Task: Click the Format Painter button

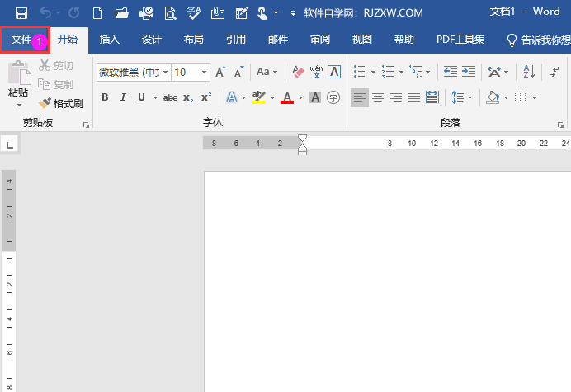Action: [x=61, y=104]
